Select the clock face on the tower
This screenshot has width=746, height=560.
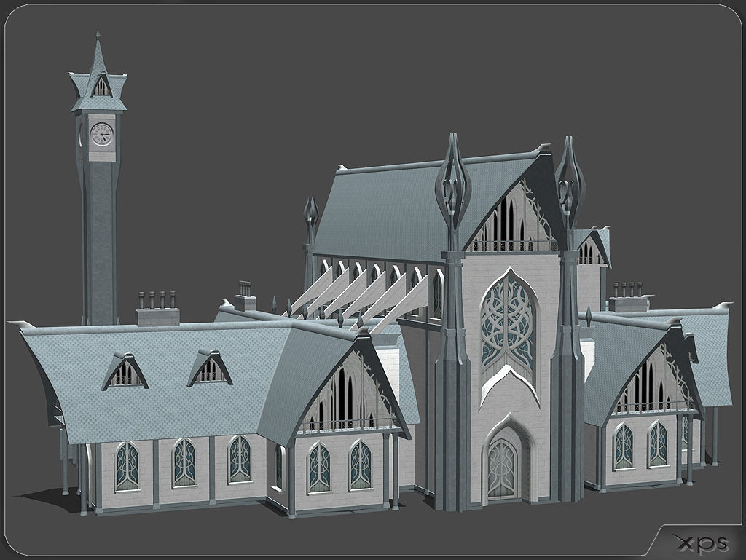(x=101, y=134)
